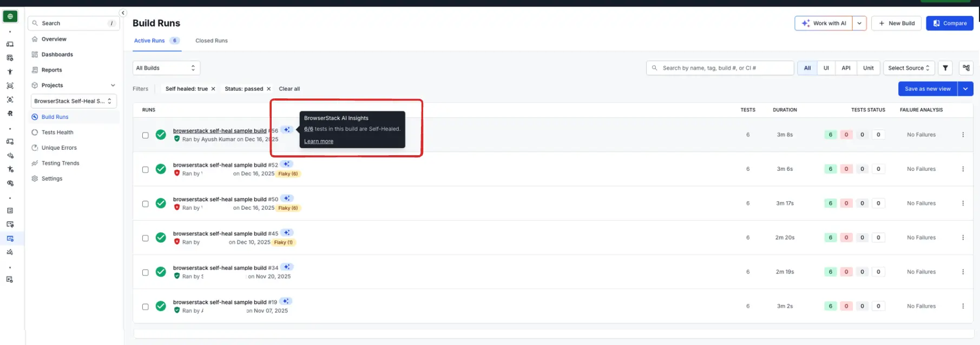Collapse the sidebar with the chevron arrow
Viewport: 980px width, 345px height.
tap(123, 13)
